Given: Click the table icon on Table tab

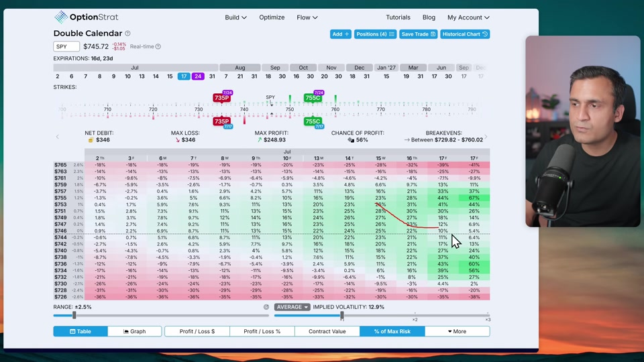Looking at the screenshot, I should [x=72, y=331].
